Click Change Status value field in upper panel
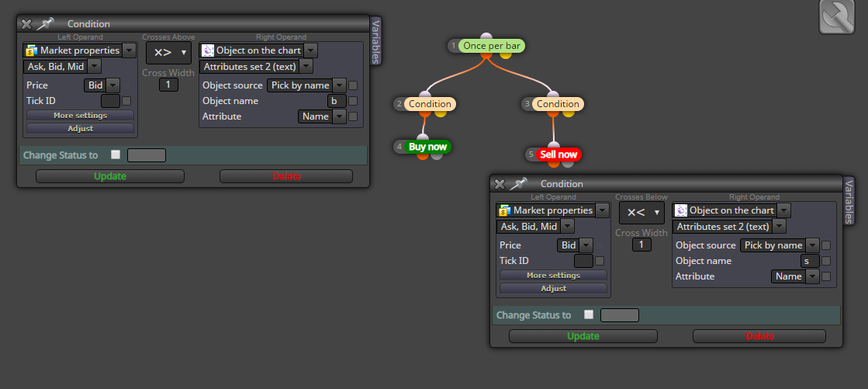The width and height of the screenshot is (868, 389). pyautogui.click(x=147, y=155)
